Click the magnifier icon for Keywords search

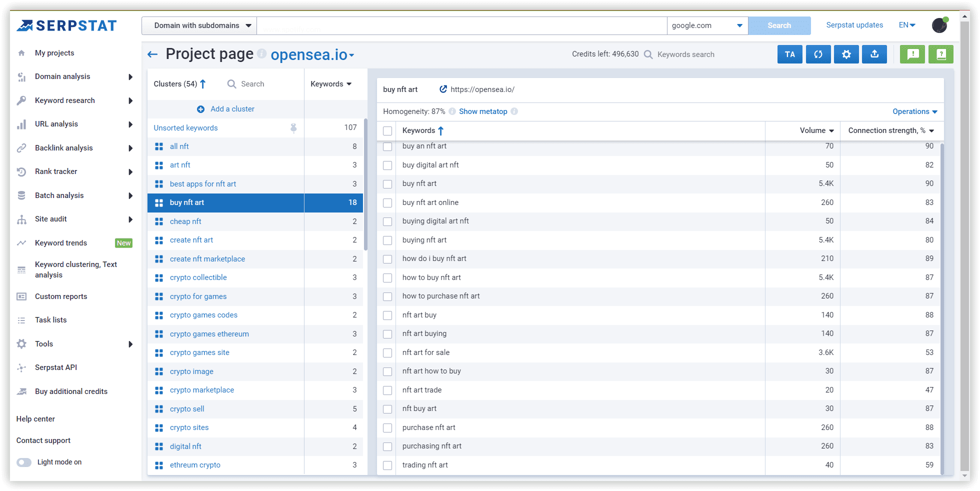648,54
